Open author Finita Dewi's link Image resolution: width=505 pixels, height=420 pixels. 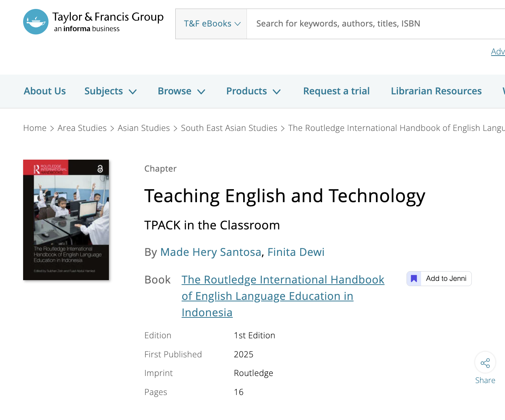[296, 252]
